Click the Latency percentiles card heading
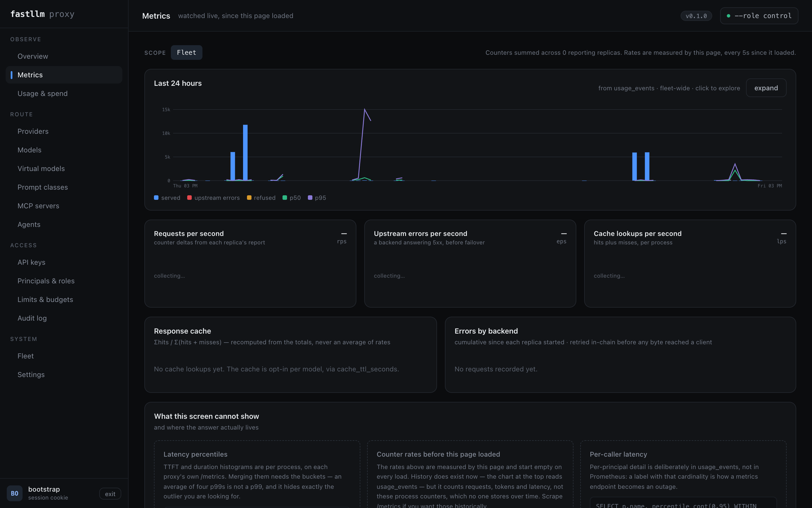This screenshot has height=508, width=812. (195, 454)
